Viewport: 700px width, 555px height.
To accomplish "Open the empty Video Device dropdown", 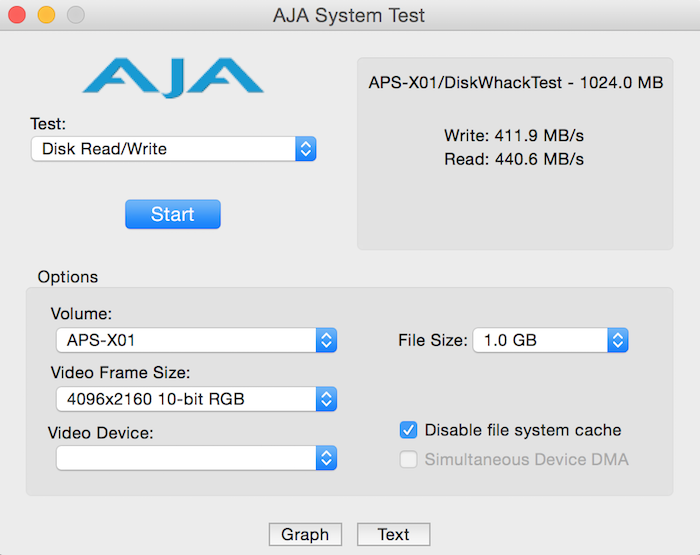I will [196, 458].
